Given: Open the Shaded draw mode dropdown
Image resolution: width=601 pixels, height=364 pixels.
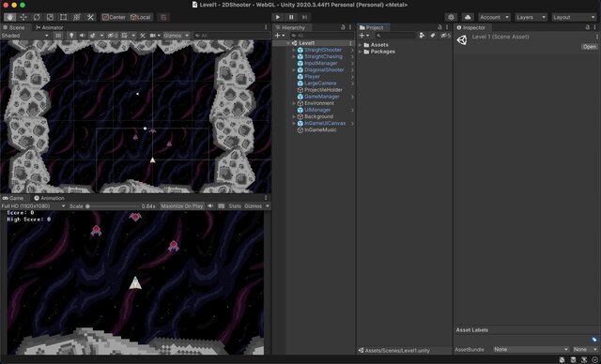Looking at the screenshot, I should tap(25, 36).
